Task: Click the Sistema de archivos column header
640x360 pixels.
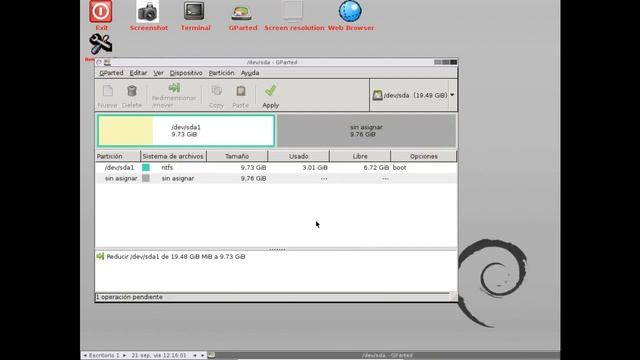Action: [173, 156]
